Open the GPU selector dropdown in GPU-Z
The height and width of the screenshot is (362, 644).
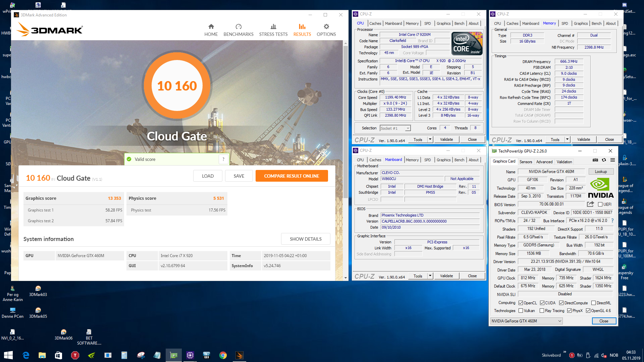coord(526,321)
